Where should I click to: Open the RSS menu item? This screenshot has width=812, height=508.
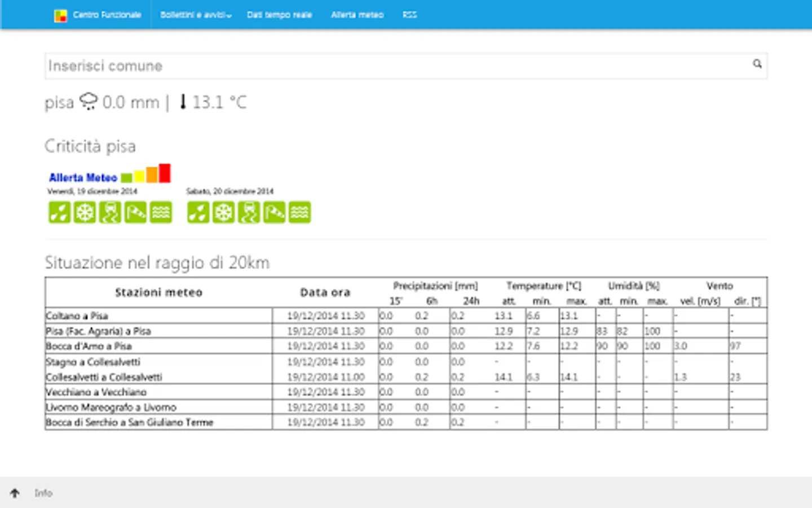[409, 15]
